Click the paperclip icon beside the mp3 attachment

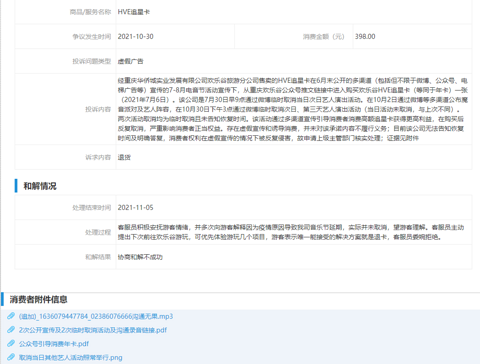[x=11, y=316]
